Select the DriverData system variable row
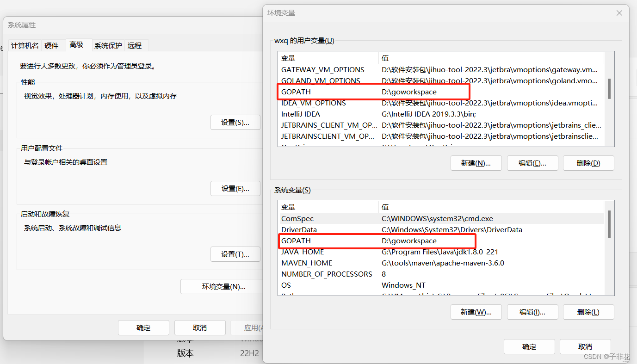The width and height of the screenshot is (637, 364). (x=441, y=229)
